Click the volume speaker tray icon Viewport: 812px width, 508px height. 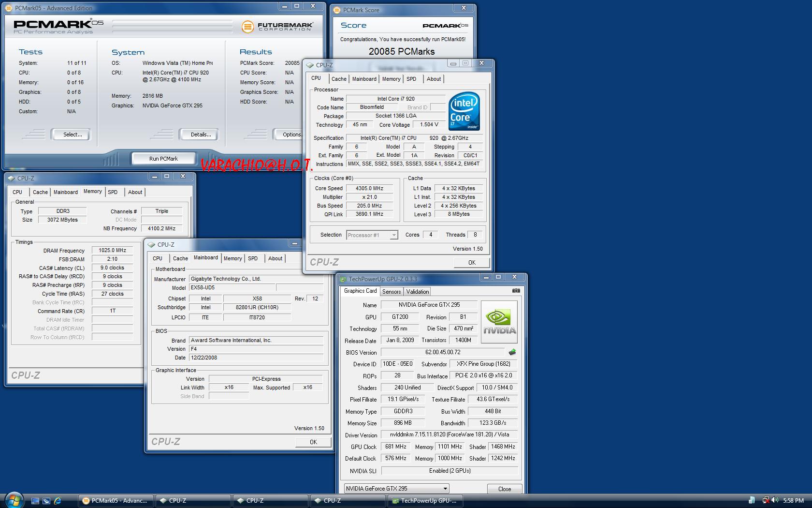[775, 500]
